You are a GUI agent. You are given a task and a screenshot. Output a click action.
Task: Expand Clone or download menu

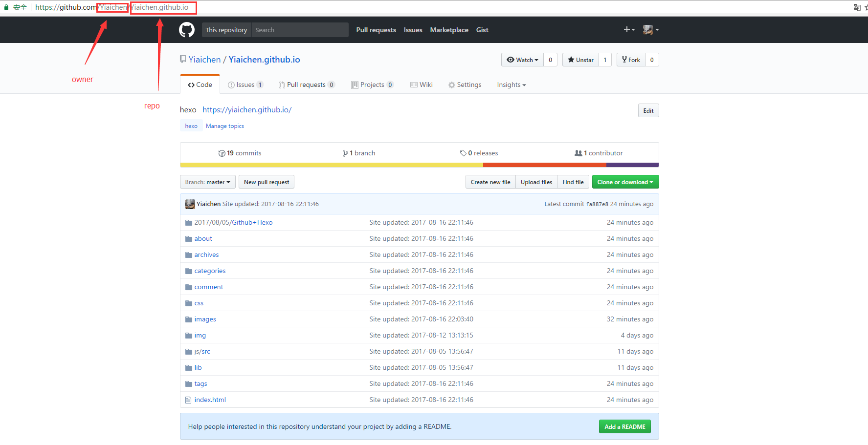(x=625, y=182)
